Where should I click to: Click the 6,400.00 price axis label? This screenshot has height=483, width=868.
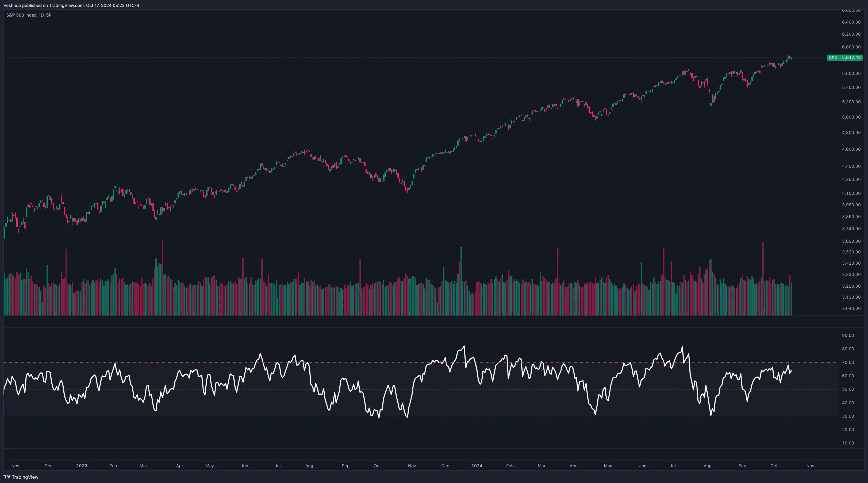[x=851, y=22]
